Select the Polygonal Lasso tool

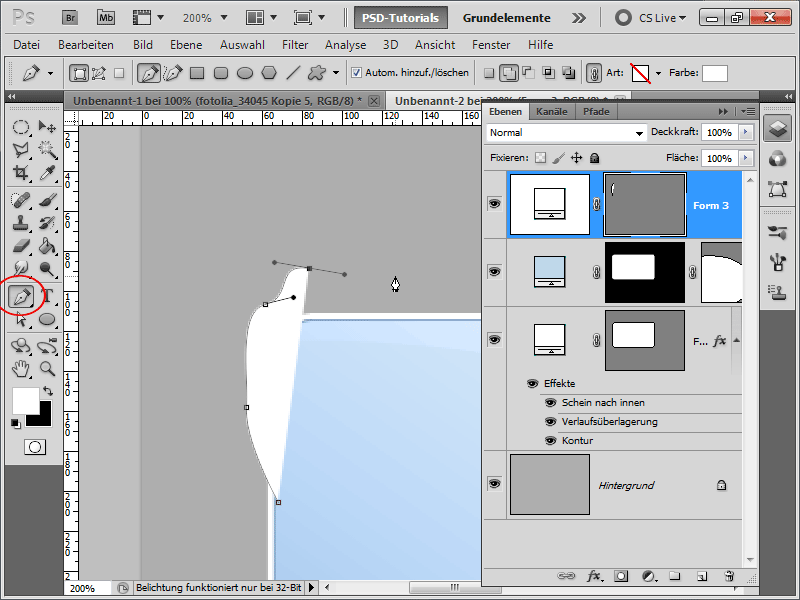(x=20, y=149)
